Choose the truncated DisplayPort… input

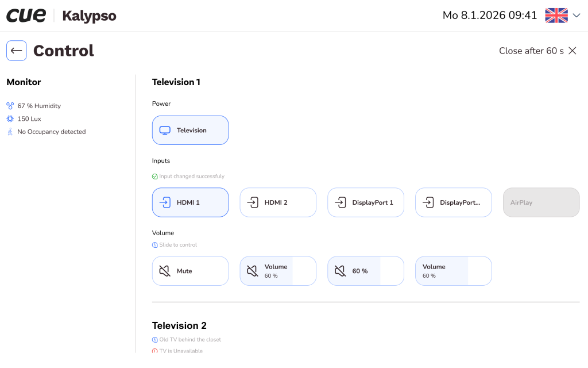click(454, 202)
